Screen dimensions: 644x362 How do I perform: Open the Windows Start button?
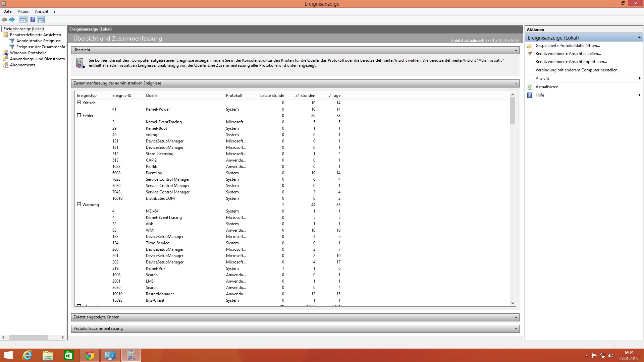pyautogui.click(x=8, y=355)
